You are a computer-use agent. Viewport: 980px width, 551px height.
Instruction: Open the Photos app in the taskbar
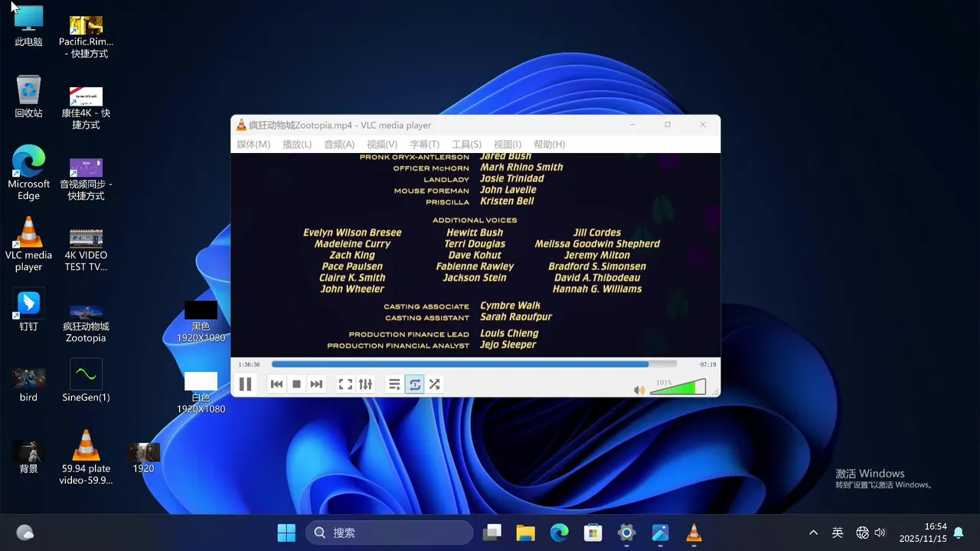[660, 533]
